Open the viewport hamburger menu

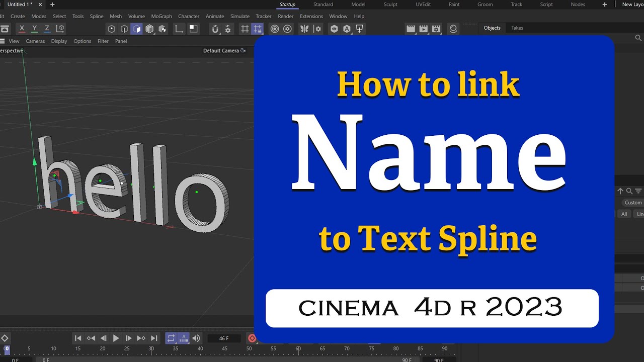click(x=3, y=41)
